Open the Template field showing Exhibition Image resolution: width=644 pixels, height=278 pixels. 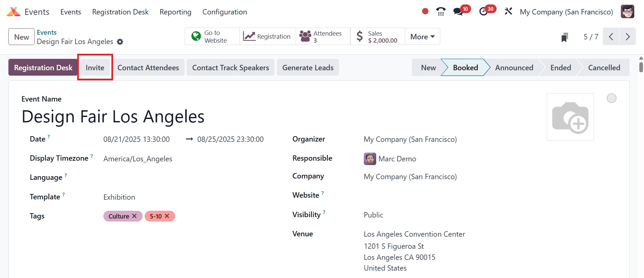[x=119, y=197]
